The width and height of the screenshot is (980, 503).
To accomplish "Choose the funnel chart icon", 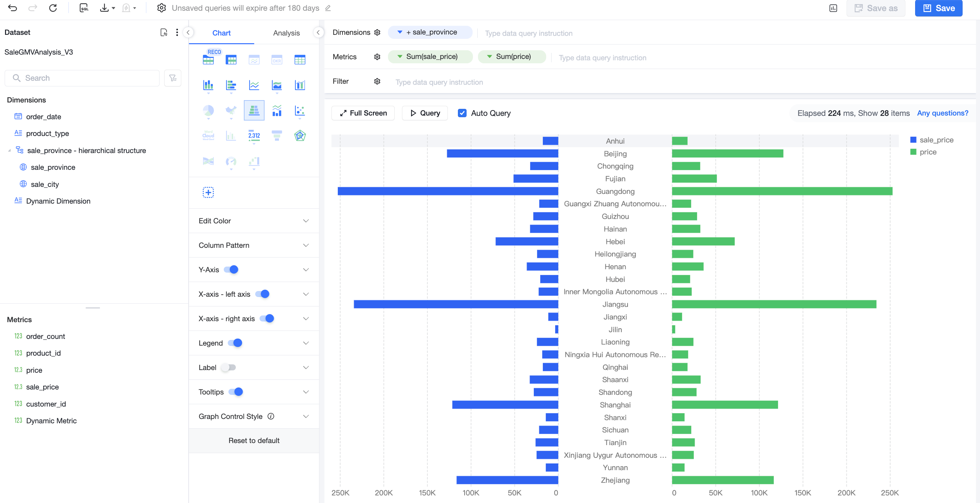I will [277, 136].
